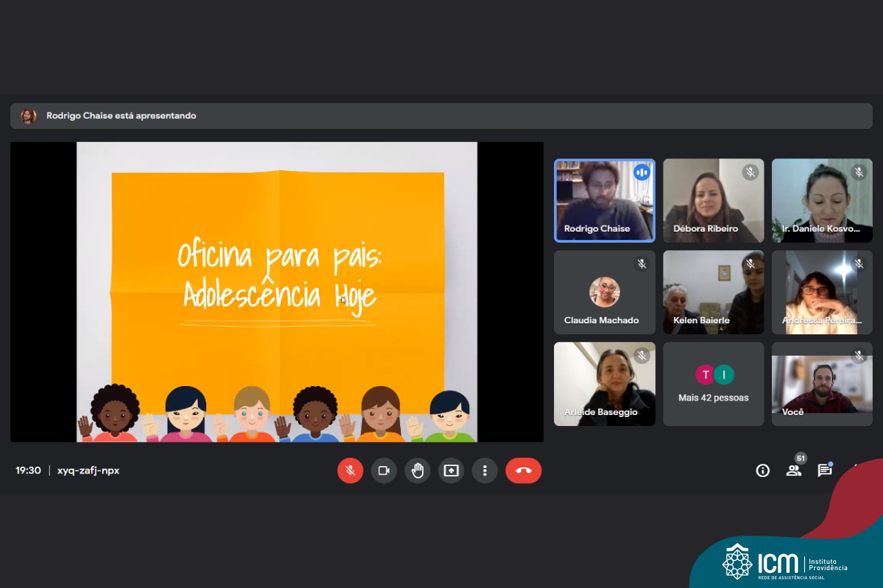Select Débora Ribeiro's video tile
Viewport: 883px width, 588px height.
point(713,201)
